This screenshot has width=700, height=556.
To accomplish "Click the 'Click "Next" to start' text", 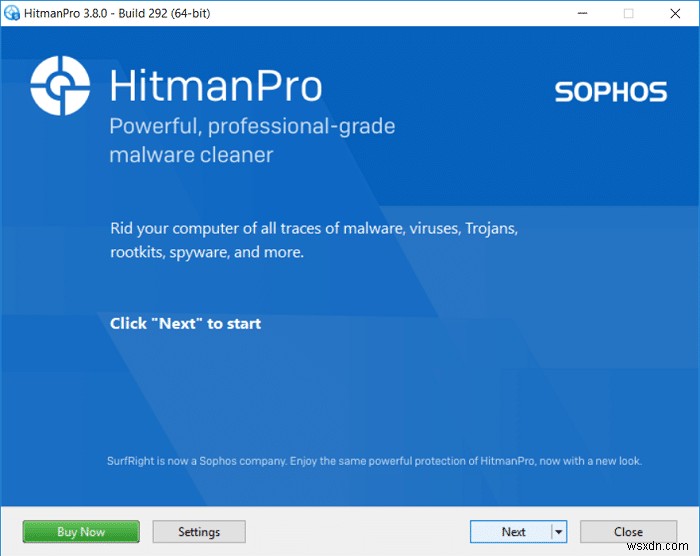I will (x=185, y=323).
